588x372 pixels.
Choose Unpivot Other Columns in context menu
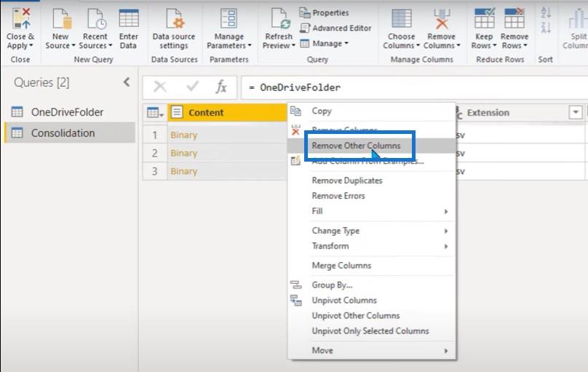[x=372, y=316]
